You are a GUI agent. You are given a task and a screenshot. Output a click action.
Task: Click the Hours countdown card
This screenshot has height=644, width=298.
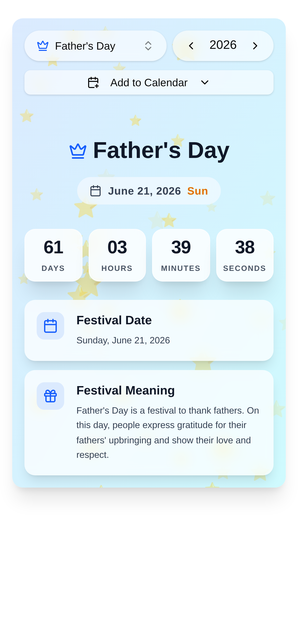pos(117,255)
